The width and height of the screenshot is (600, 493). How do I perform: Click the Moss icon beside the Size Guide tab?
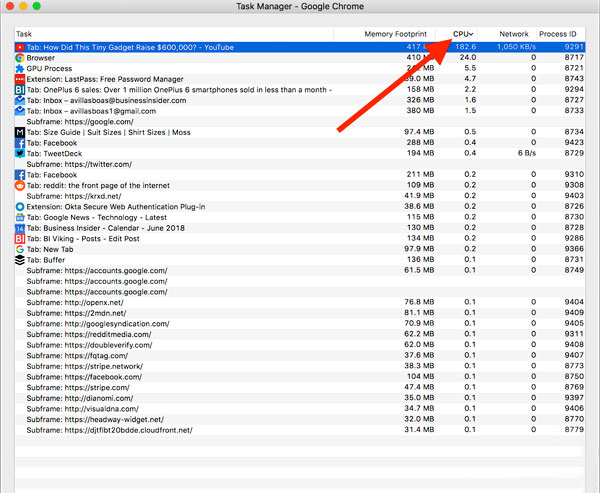coord(20,132)
